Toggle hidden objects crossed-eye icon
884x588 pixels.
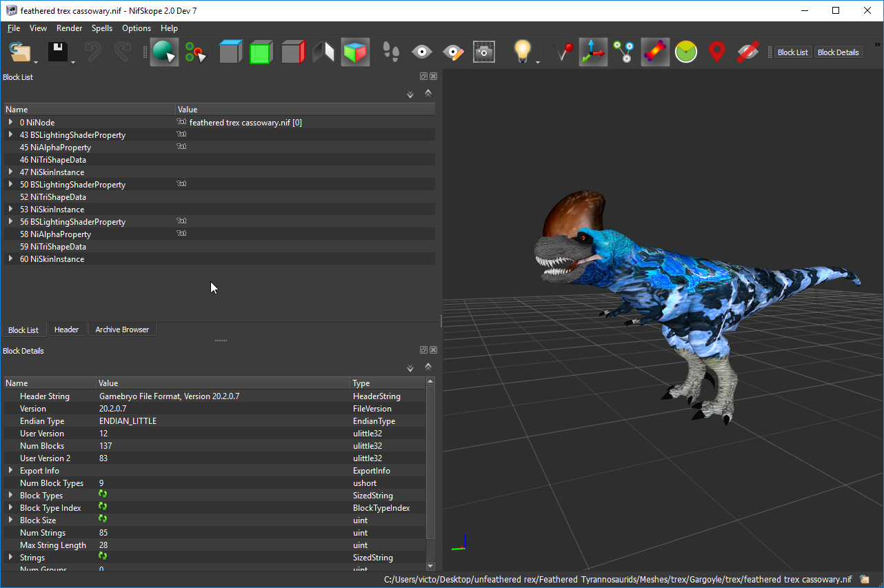(747, 52)
